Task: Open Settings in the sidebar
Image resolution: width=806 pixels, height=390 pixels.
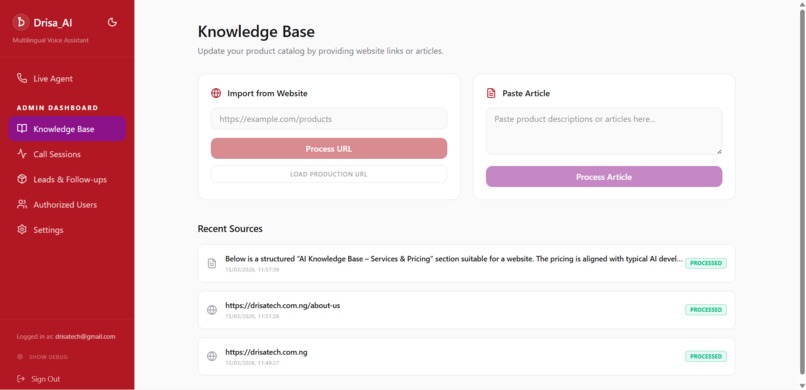Action: [67, 230]
